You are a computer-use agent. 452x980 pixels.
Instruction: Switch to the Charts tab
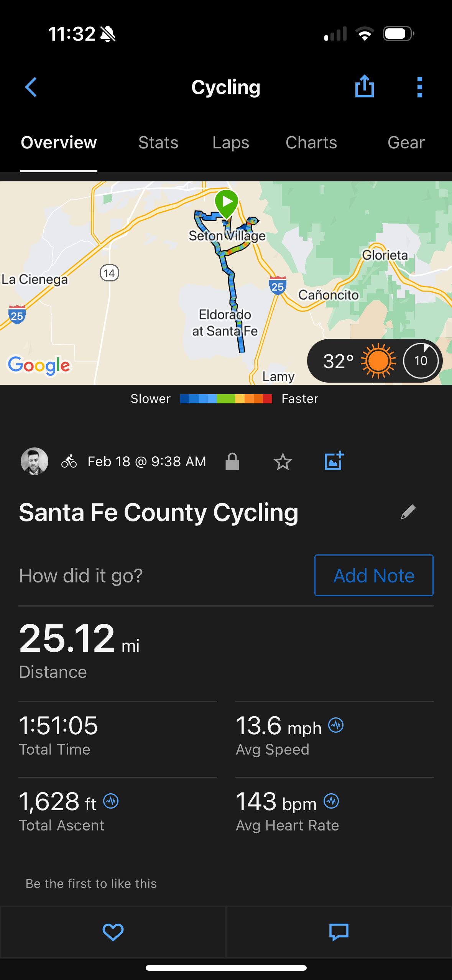pyautogui.click(x=311, y=143)
